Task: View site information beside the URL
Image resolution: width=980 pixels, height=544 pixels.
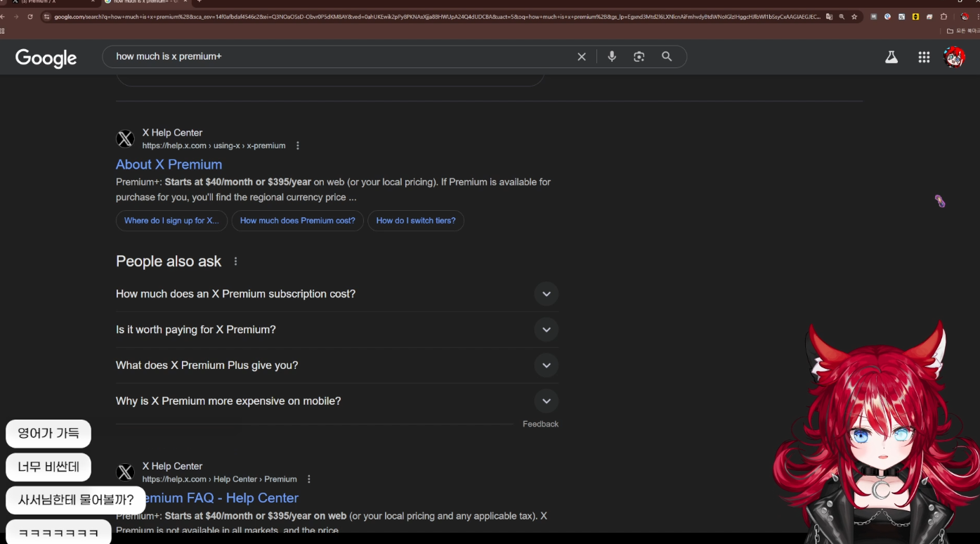Action: click(x=47, y=16)
